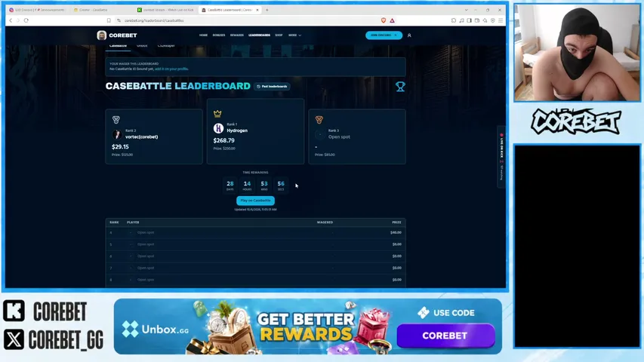Viewport: 644px width, 362px height.
Task: Click the Get Better Rewards banner
Action: coord(307,327)
